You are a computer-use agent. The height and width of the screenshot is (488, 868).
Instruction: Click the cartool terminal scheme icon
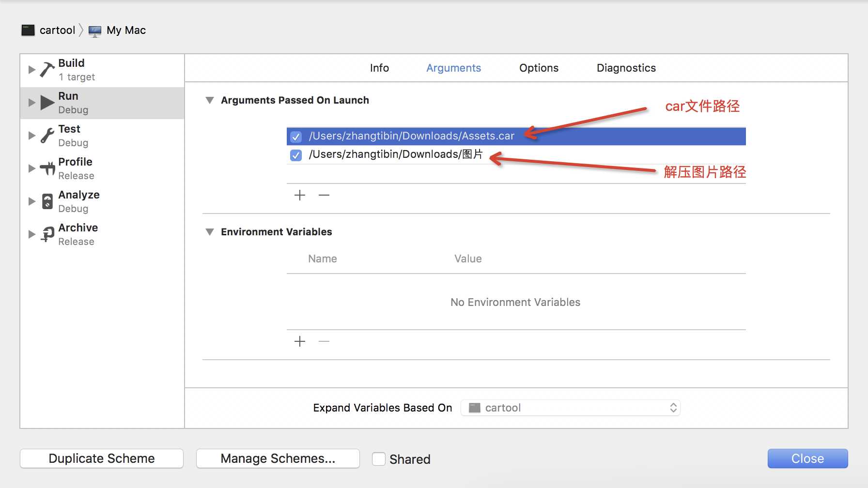click(x=28, y=30)
